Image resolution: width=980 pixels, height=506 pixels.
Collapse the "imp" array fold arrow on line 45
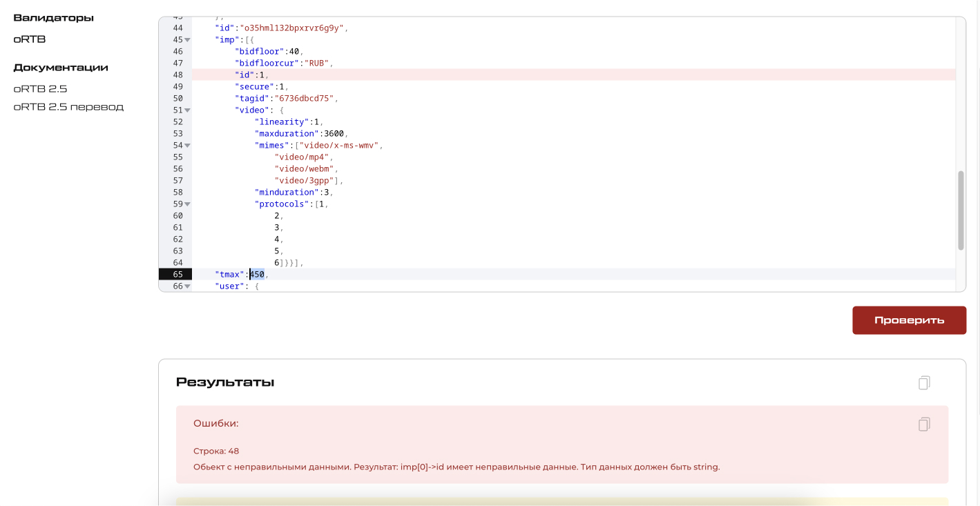coord(187,40)
